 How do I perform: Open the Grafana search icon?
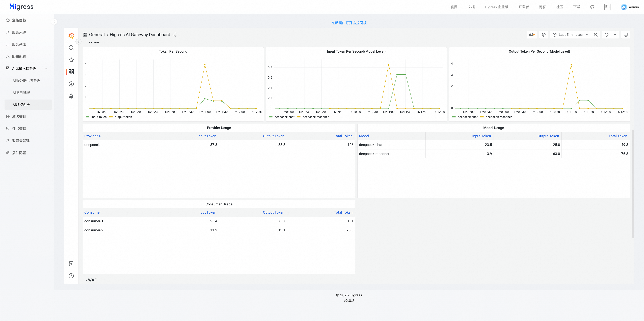point(71,48)
